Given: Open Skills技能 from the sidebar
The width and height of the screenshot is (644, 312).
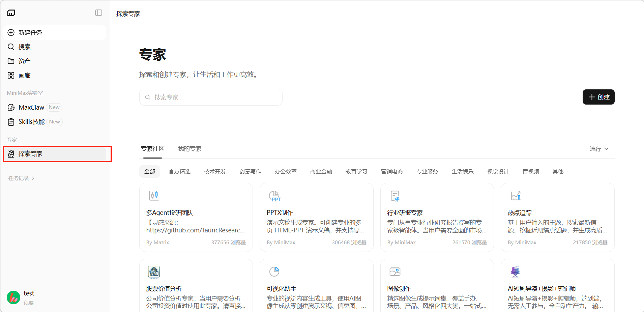Looking at the screenshot, I should coord(31,122).
